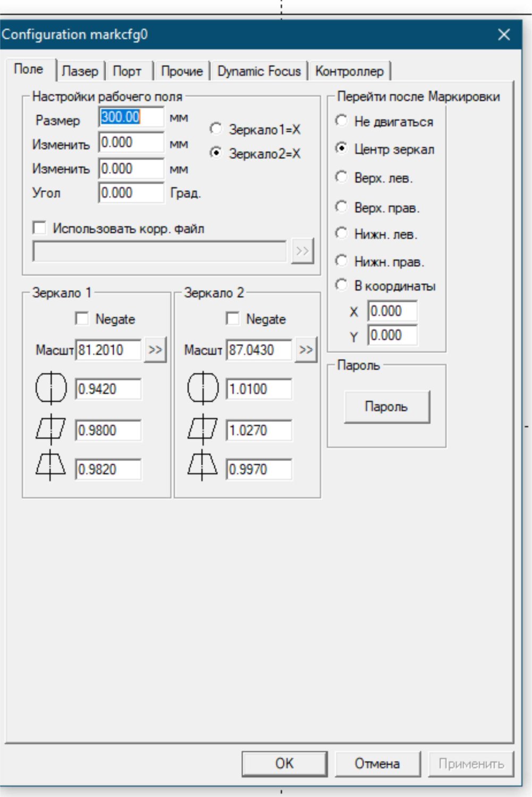Switch to the Лазер tab
532x797 pixels.
(80, 71)
